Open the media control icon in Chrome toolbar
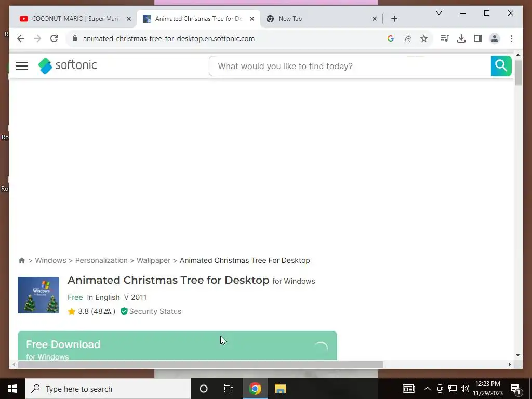532x399 pixels. pyautogui.click(x=445, y=38)
